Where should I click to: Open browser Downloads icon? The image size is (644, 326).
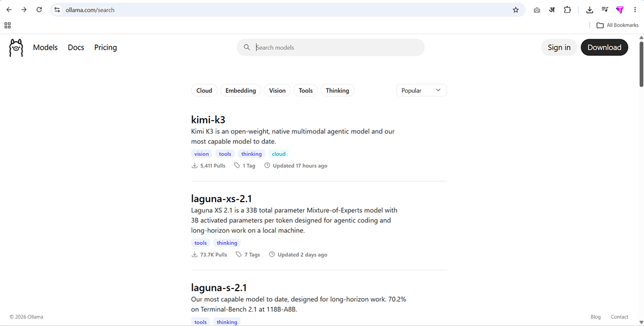[589, 10]
